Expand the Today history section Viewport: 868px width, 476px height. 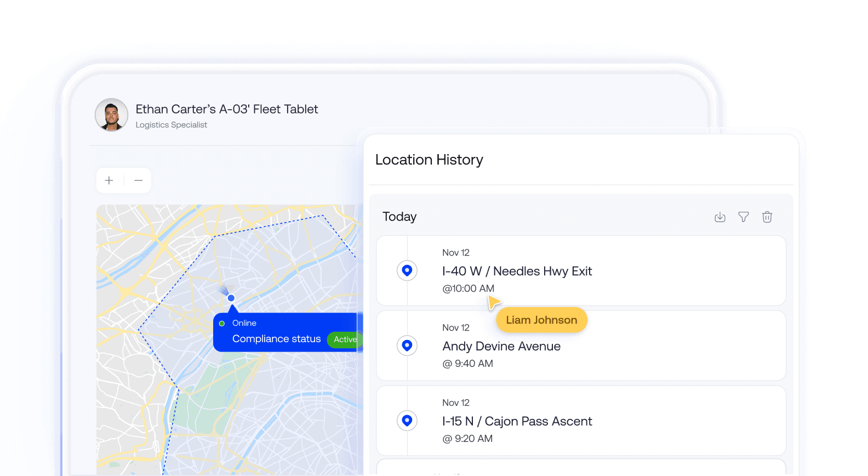399,217
